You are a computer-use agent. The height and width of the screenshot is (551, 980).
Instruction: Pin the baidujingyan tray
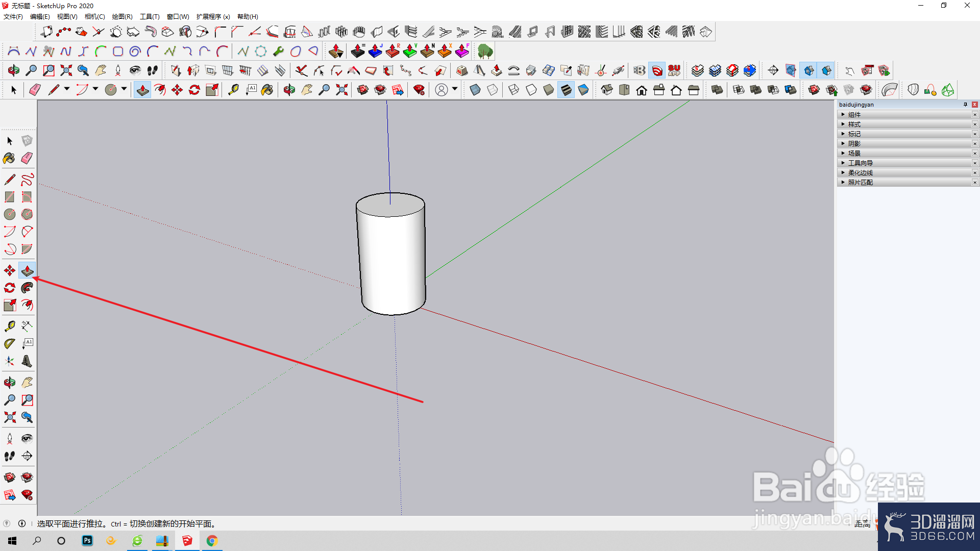965,105
